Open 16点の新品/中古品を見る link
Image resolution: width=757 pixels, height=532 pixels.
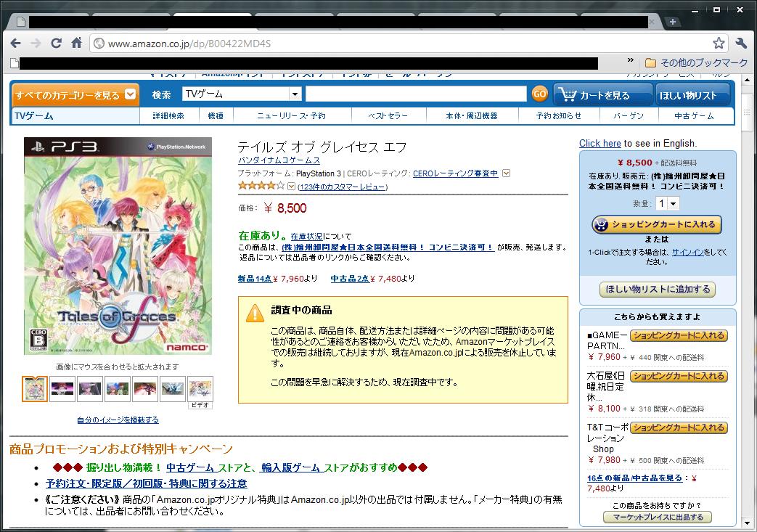click(635, 478)
